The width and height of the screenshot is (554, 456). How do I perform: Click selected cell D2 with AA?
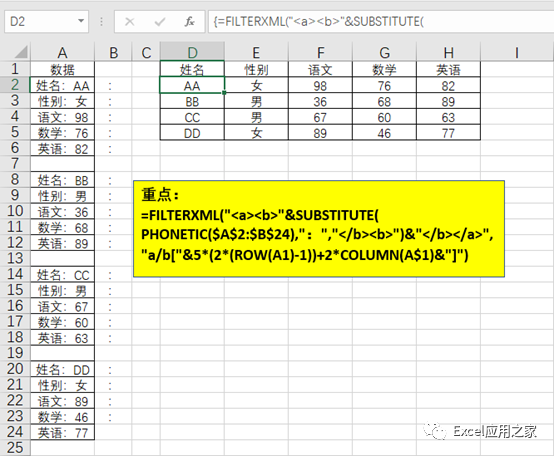point(192,85)
